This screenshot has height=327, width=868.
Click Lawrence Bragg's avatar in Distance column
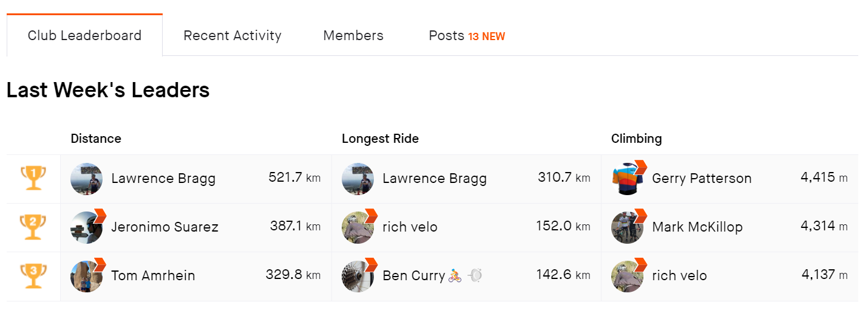pyautogui.click(x=86, y=179)
